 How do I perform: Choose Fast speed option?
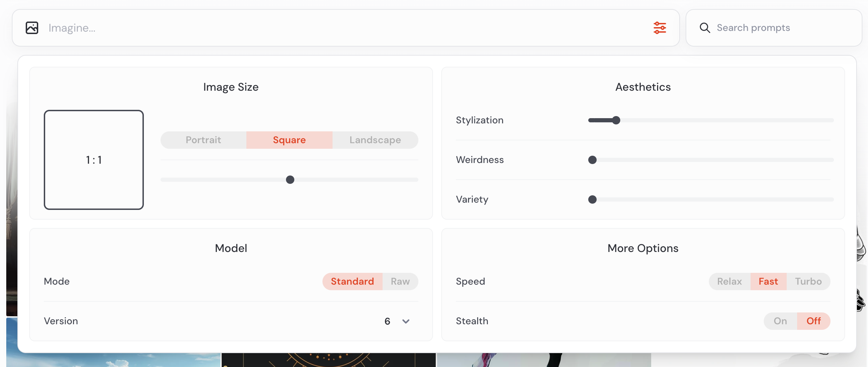tap(768, 281)
